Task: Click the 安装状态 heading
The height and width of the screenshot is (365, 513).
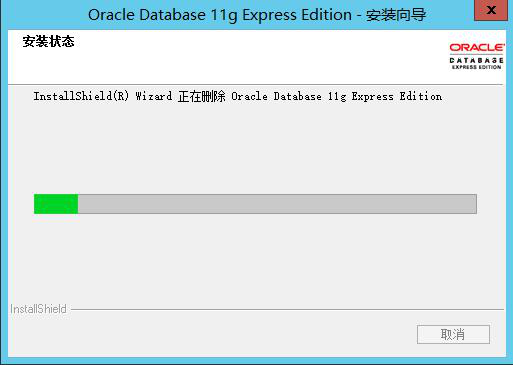Action: (49, 42)
